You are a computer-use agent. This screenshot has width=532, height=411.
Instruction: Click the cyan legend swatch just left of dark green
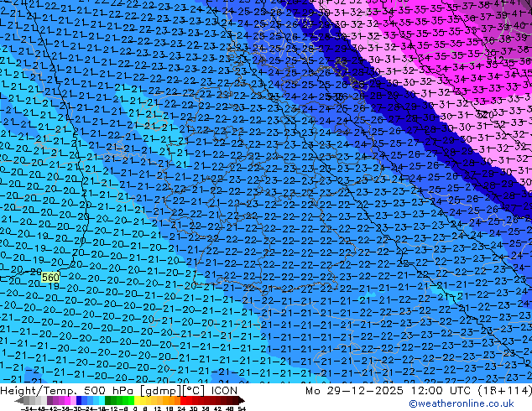[x=102, y=400]
